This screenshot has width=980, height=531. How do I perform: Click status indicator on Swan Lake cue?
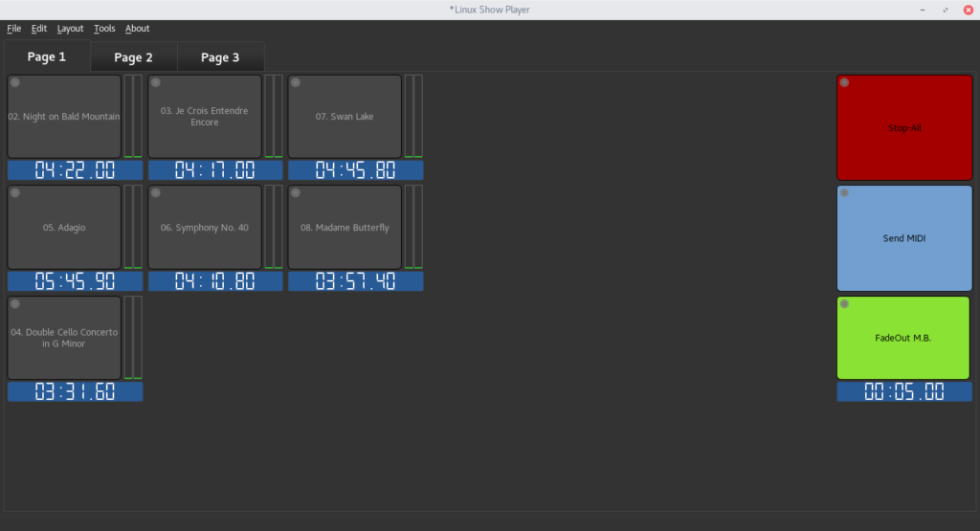point(296,83)
